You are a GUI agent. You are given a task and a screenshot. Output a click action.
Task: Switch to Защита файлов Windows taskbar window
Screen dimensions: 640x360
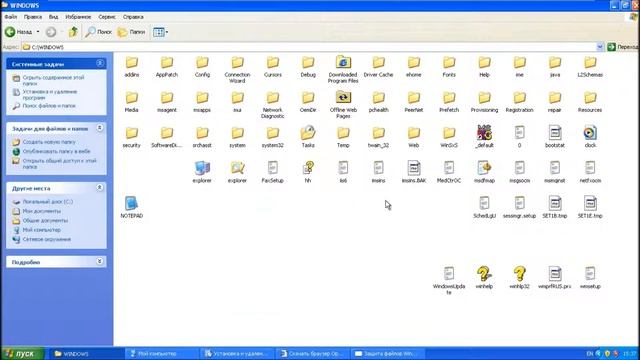tap(388, 353)
